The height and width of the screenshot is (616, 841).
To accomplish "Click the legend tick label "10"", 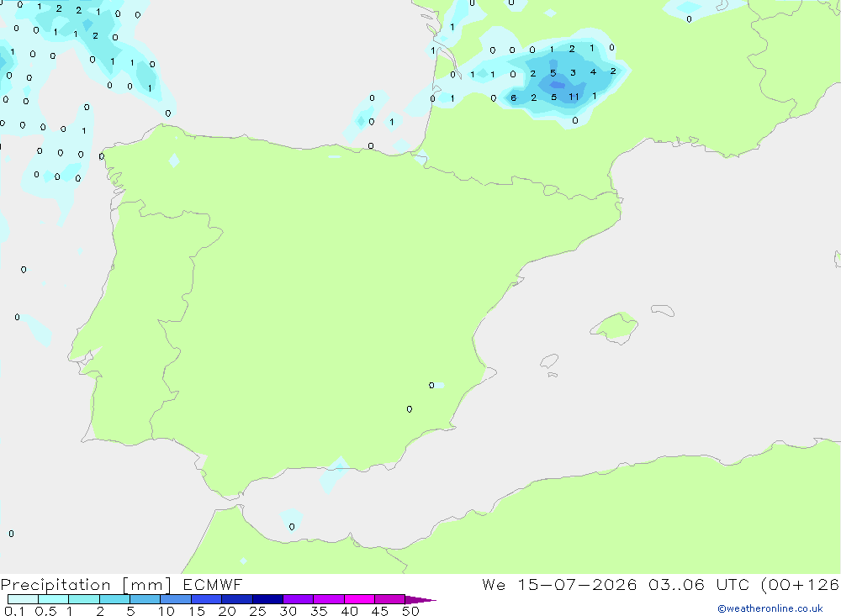I will (x=167, y=611).
